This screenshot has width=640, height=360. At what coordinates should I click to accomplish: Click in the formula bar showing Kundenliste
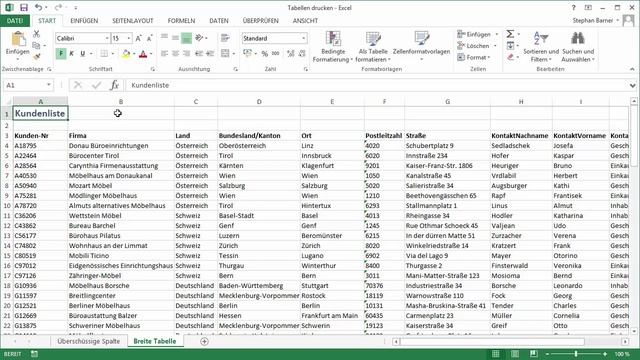tap(376, 85)
